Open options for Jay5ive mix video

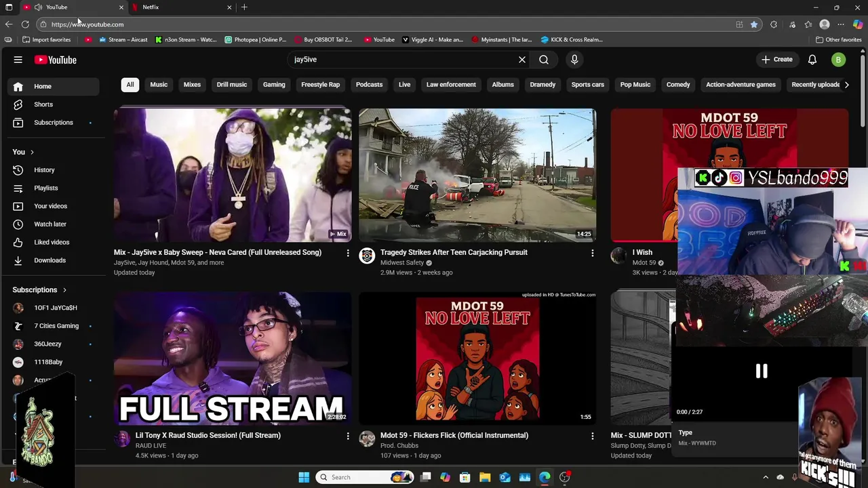pyautogui.click(x=348, y=253)
